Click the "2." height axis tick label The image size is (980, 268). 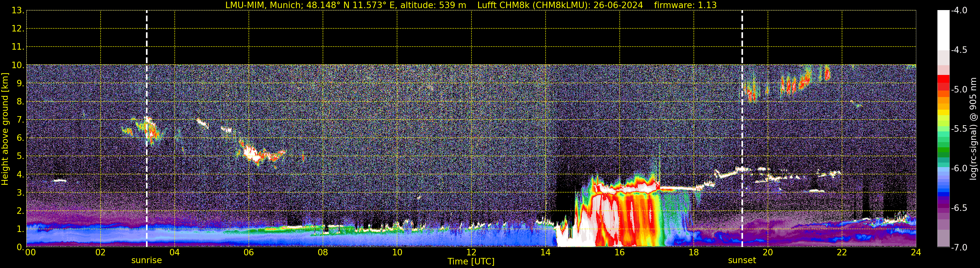click(20, 211)
